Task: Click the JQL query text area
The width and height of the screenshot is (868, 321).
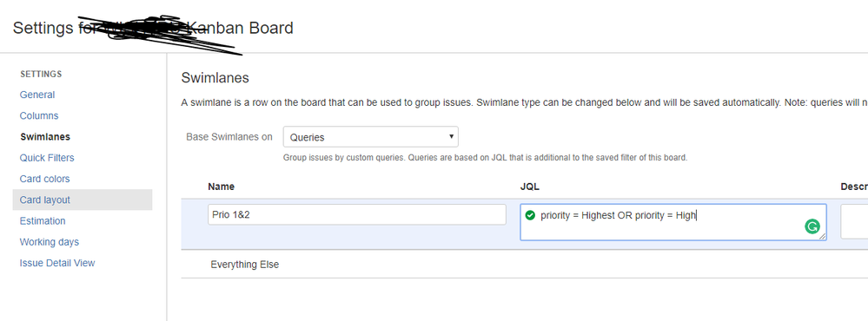Action: pyautogui.click(x=673, y=222)
